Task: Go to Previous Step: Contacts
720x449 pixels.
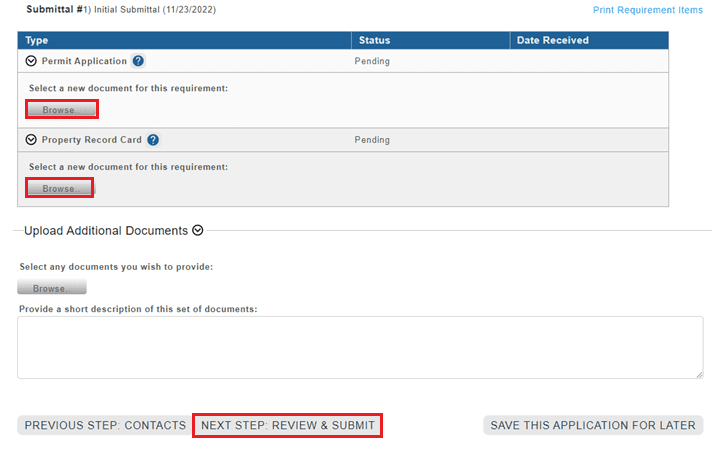Action: [x=105, y=425]
